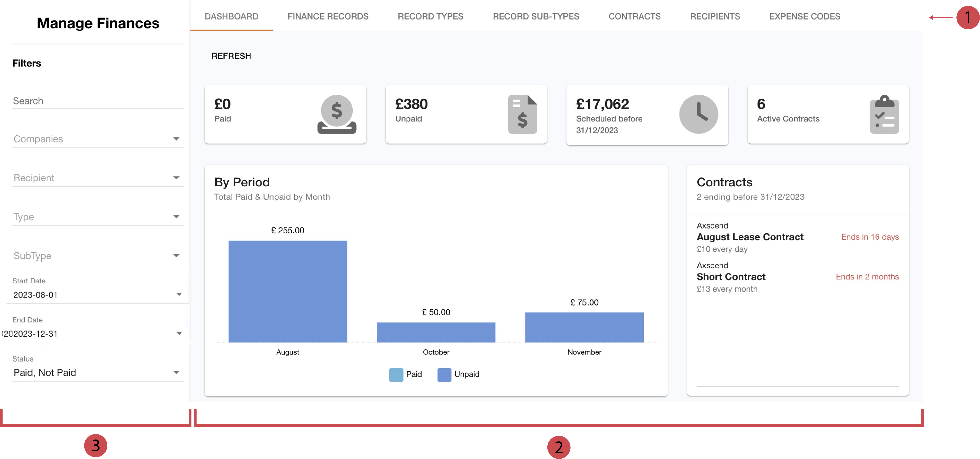Click the dollar coin icon on Paid card
The width and height of the screenshot is (980, 459).
click(336, 114)
